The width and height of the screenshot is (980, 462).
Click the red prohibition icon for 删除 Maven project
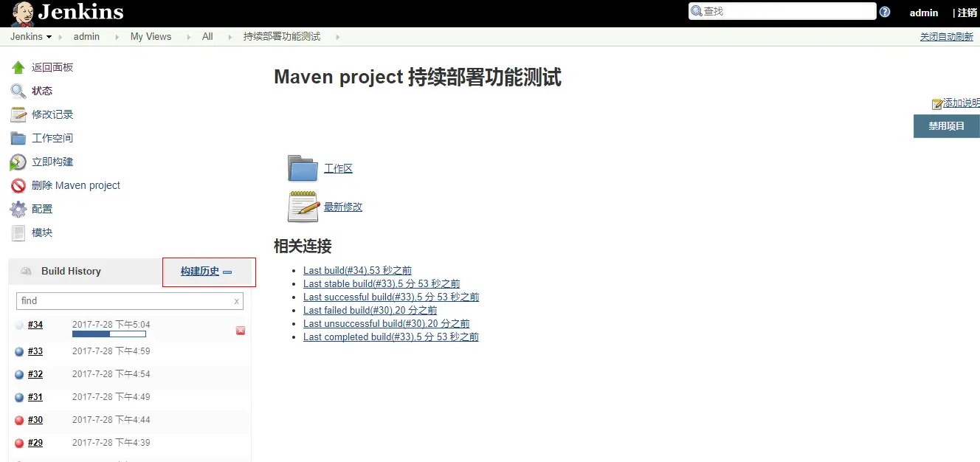(x=18, y=185)
